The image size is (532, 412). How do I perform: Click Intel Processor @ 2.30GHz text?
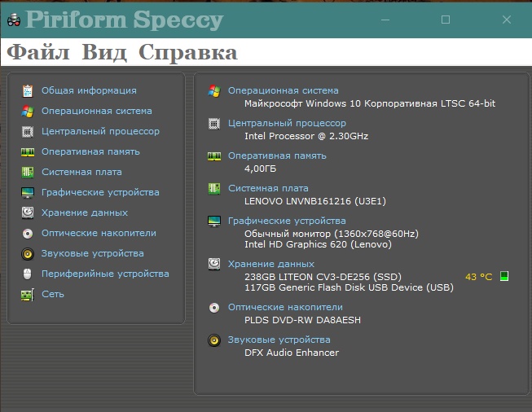[306, 136]
